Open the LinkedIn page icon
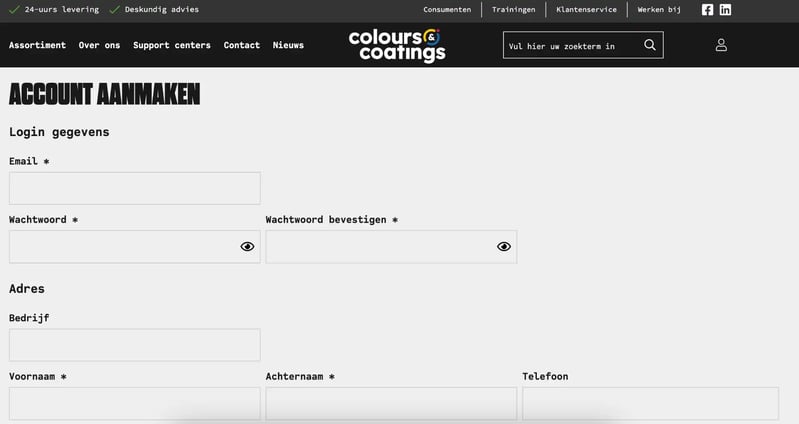 pyautogui.click(x=725, y=10)
